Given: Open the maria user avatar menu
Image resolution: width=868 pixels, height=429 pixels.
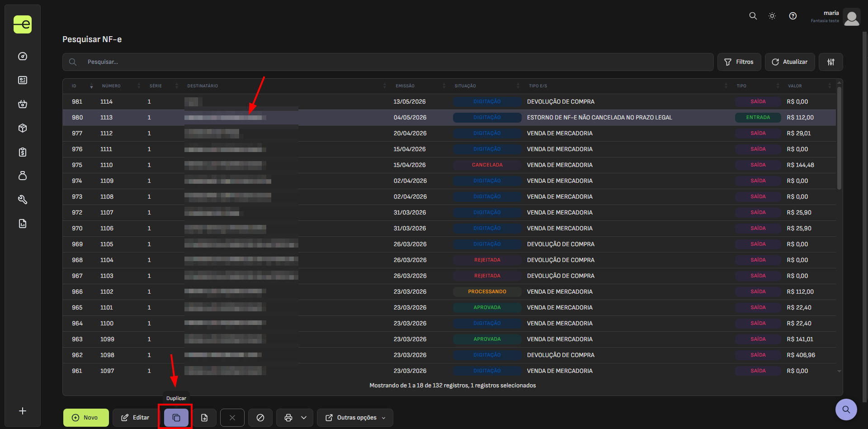Looking at the screenshot, I should point(852,17).
